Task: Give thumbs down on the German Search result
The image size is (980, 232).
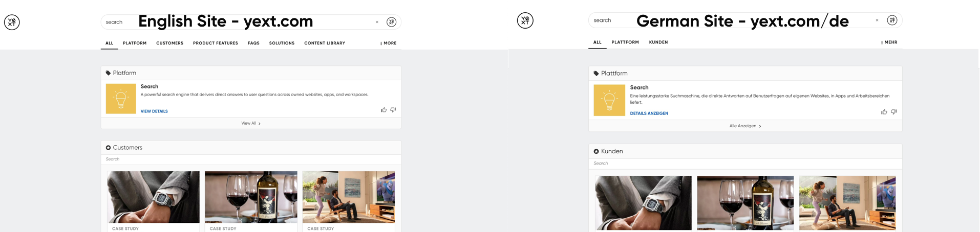Action: (x=894, y=112)
